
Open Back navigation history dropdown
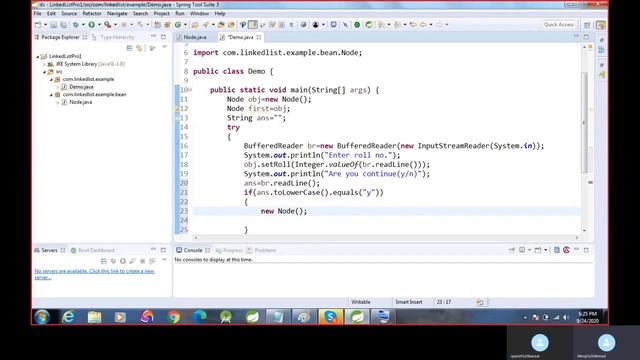point(431,25)
